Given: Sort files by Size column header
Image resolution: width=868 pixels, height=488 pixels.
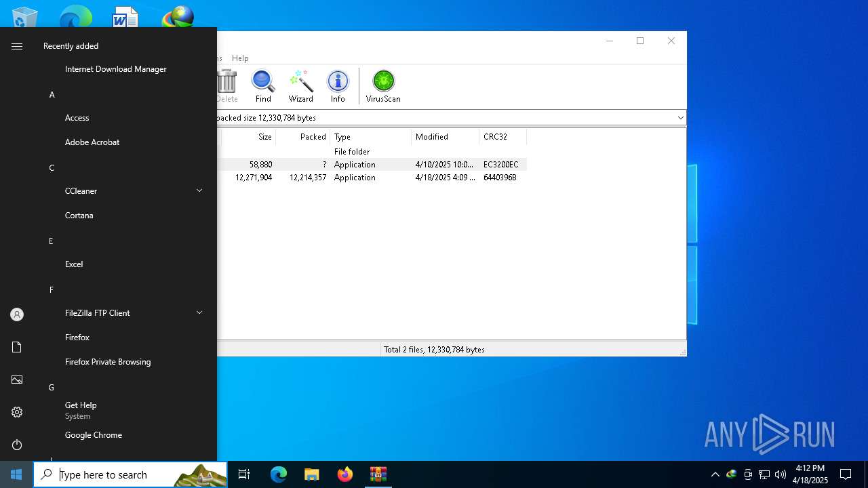Looking at the screenshot, I should coord(248,137).
